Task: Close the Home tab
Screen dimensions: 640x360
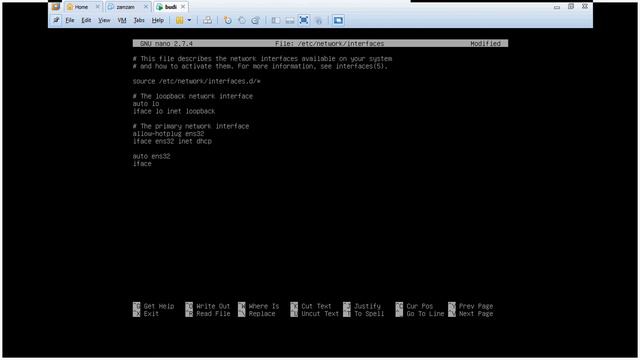Action: 98,7
